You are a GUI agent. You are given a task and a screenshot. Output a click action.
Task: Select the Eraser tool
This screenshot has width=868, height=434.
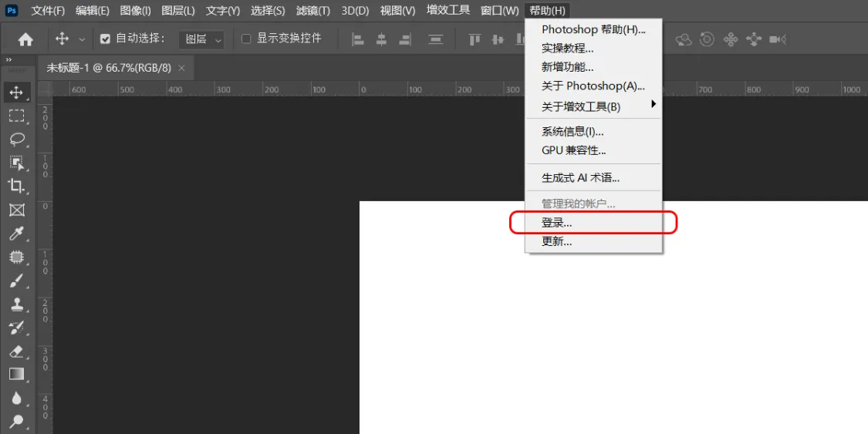17,352
